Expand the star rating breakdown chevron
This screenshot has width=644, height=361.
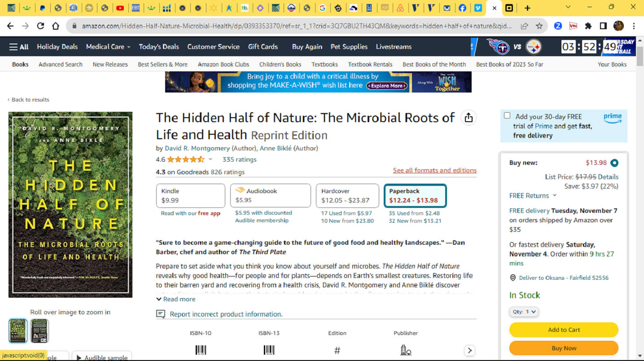tap(210, 159)
